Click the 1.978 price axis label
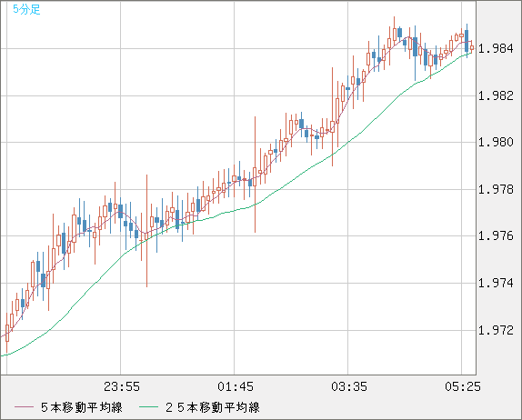 [x=496, y=189]
